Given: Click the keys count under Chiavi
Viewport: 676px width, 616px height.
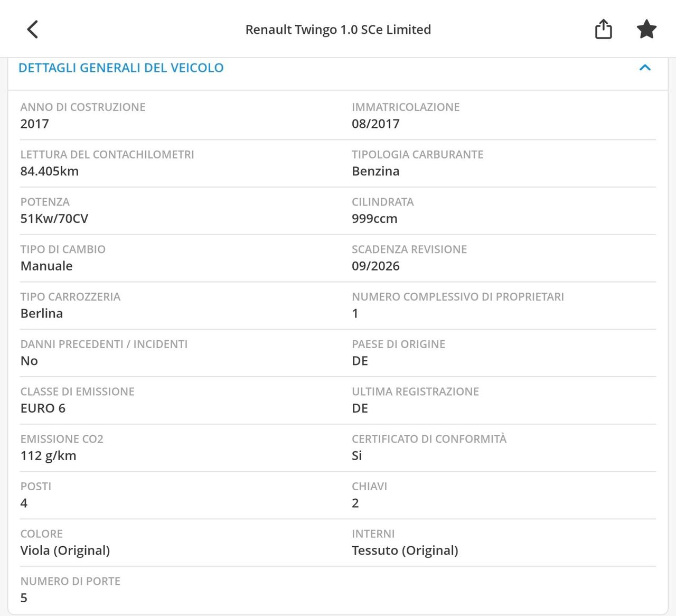Looking at the screenshot, I should 355,503.
